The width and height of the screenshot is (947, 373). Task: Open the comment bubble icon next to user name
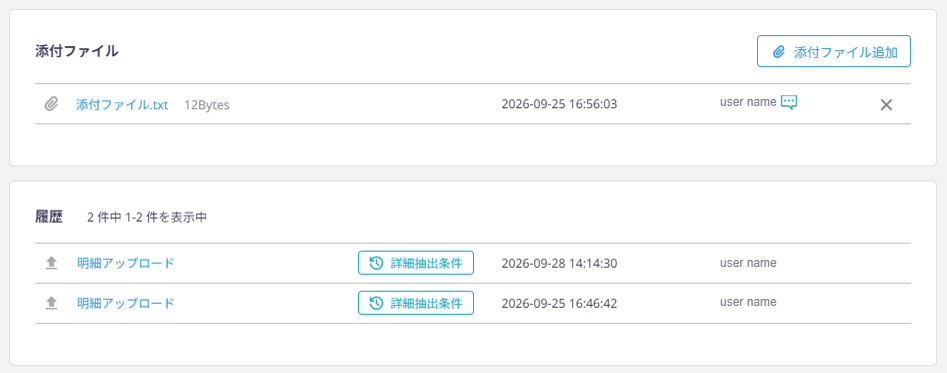coord(789,103)
